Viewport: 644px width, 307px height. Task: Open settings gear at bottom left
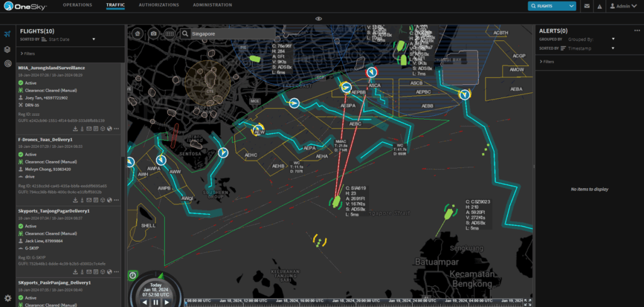coord(8,298)
